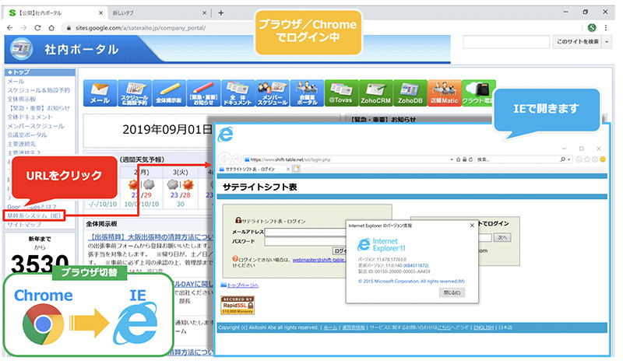Click the 運営者情報 footer link
This screenshot has height=364, width=623.
coord(354,327)
